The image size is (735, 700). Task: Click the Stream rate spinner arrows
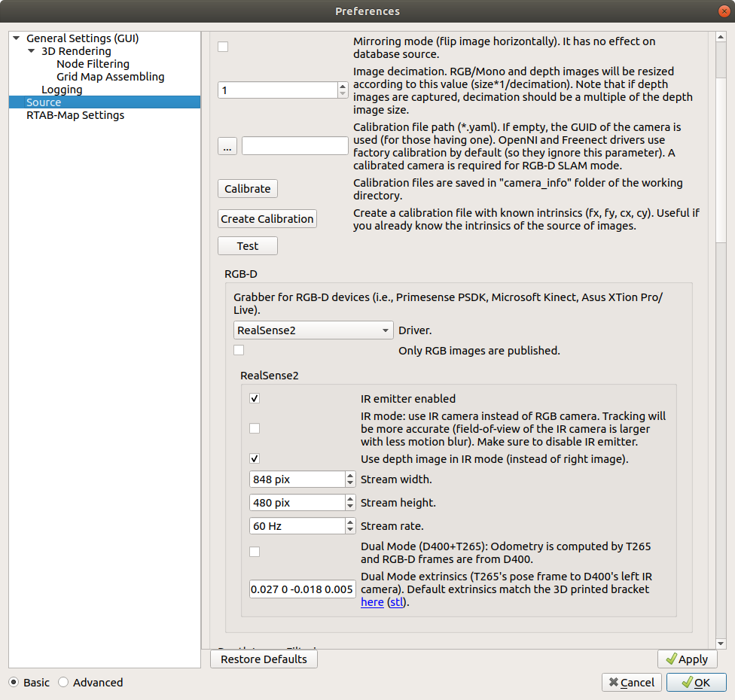pos(350,526)
